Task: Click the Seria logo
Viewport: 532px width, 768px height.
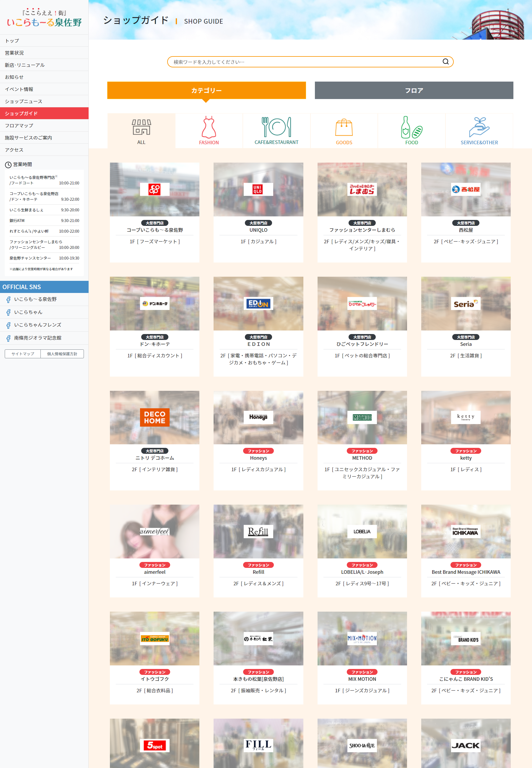Action: pos(466,304)
